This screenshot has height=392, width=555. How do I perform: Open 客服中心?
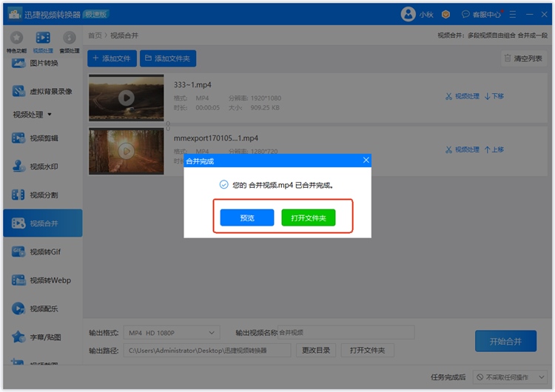tap(482, 14)
